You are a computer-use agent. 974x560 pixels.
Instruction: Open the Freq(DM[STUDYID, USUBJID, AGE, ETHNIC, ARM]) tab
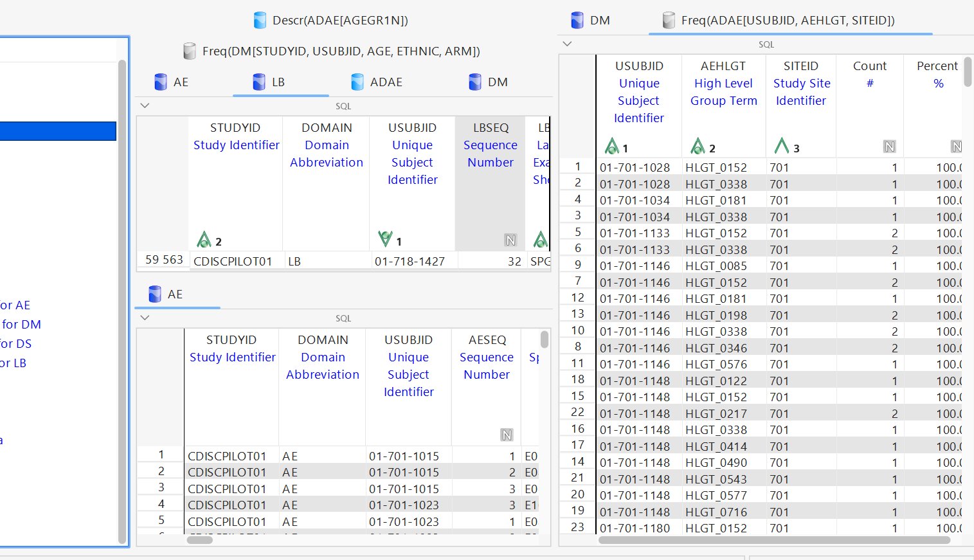click(332, 51)
